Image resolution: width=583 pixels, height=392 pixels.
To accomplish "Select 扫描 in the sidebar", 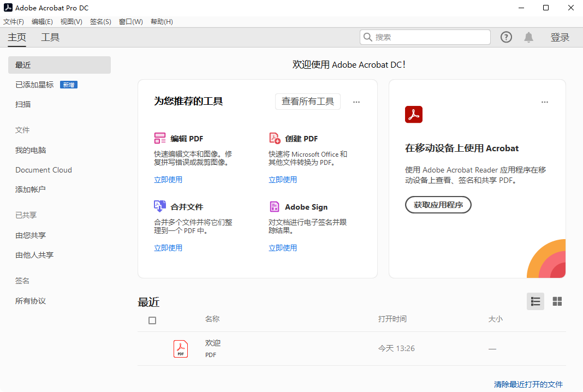I will click(x=23, y=104).
